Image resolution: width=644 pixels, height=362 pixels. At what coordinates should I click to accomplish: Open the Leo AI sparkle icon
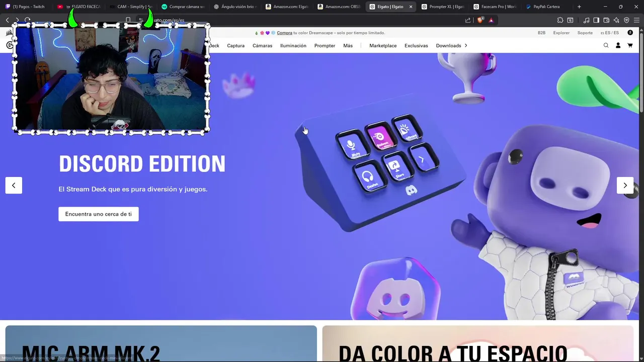(x=616, y=20)
